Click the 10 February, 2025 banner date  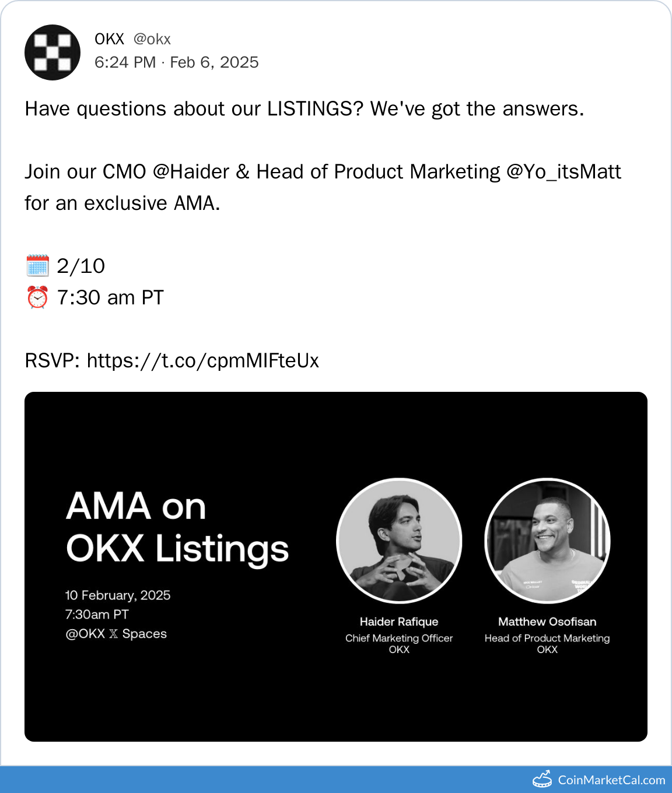pyautogui.click(x=118, y=595)
